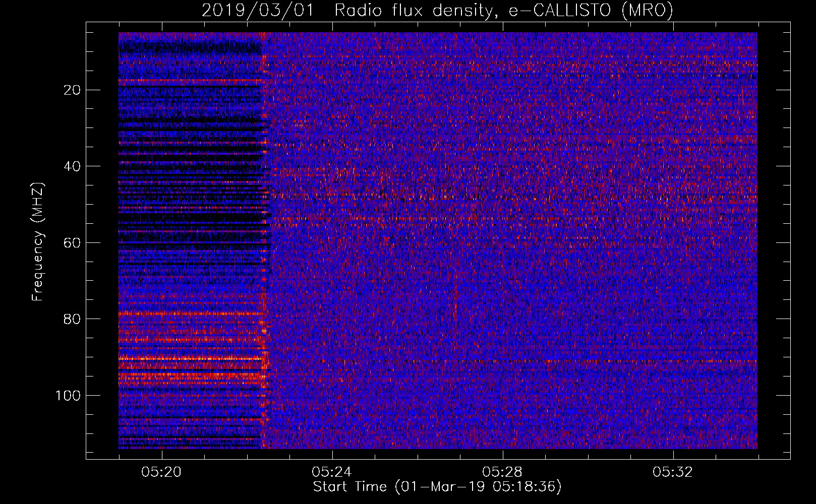This screenshot has width=816, height=504.
Task: Click the "Start Time (01-Mar-19 05:18:36)" x-axis label
Action: 437,487
